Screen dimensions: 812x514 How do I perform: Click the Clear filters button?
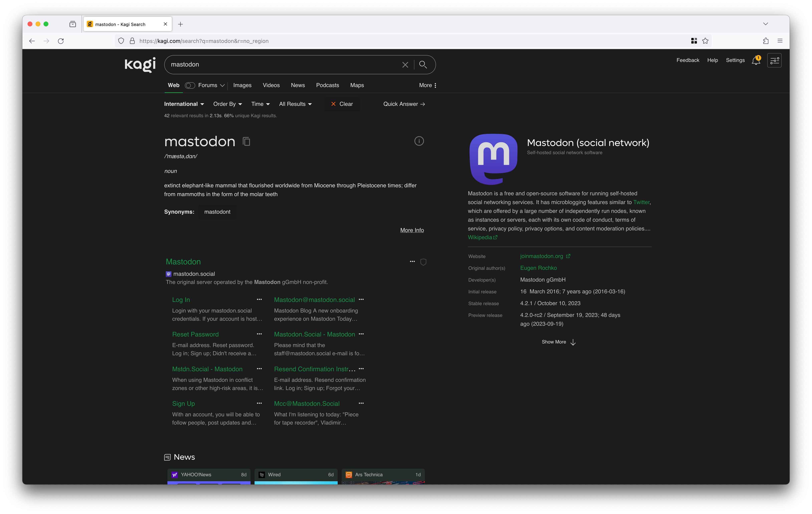pos(342,104)
